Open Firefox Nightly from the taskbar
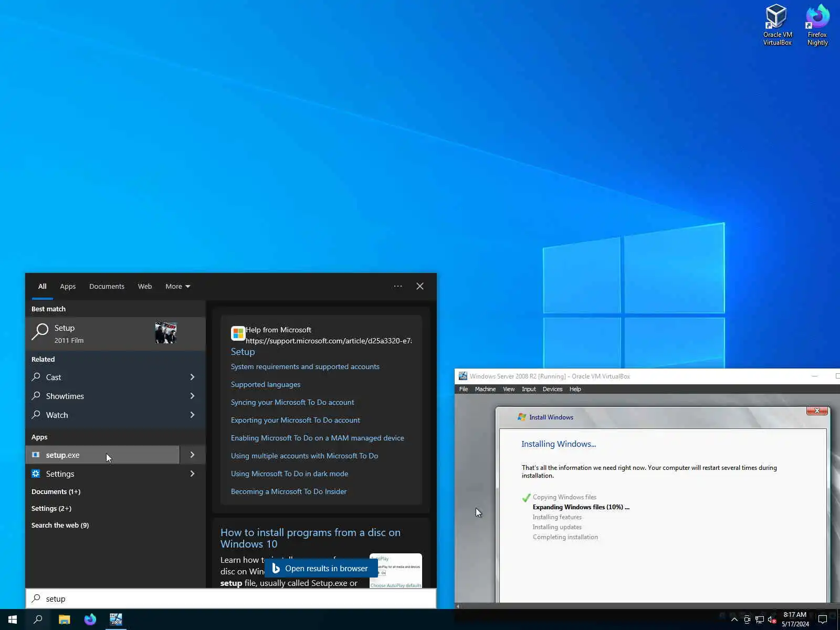Screen dimensions: 840x630 [90, 619]
